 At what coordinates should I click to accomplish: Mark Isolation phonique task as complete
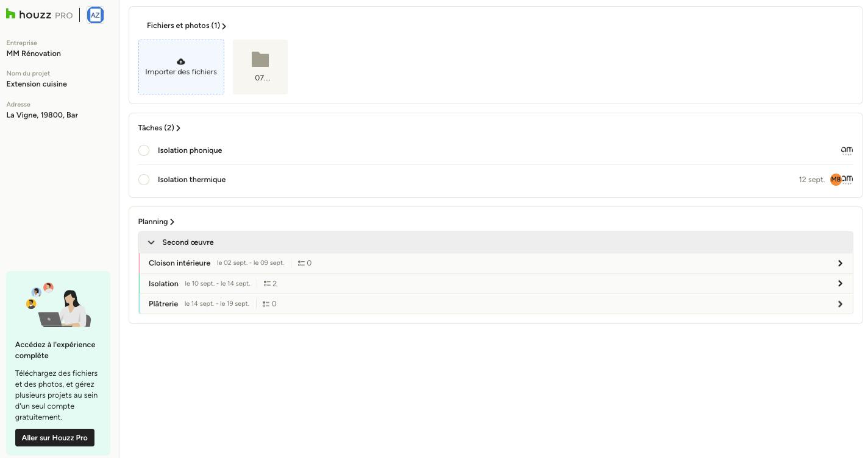point(144,150)
